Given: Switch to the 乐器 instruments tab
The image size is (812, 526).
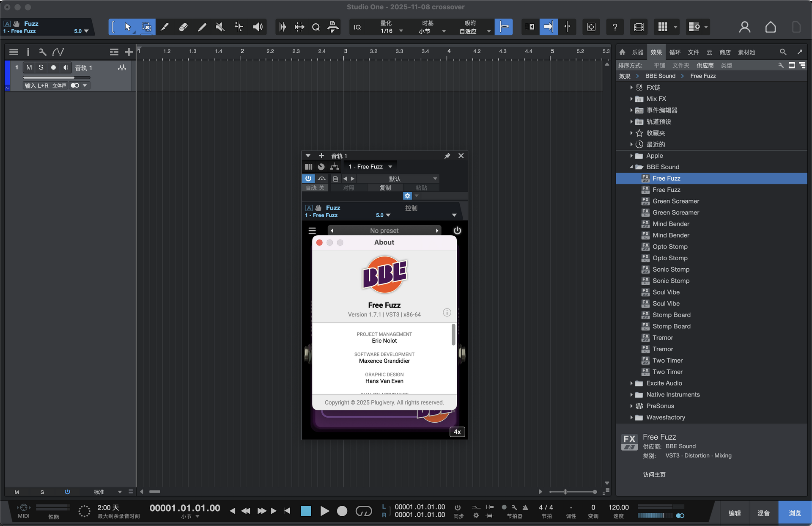Looking at the screenshot, I should coord(637,52).
